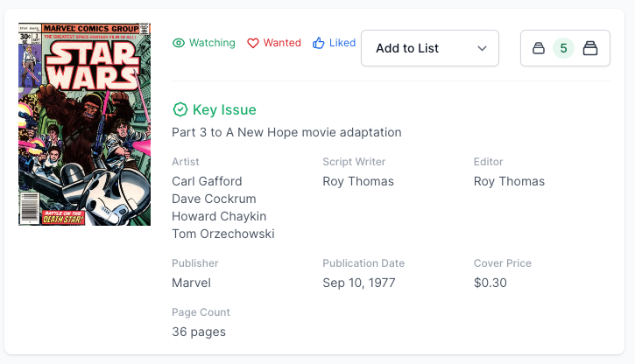Select artist Howard Chaykin

pyautogui.click(x=219, y=216)
